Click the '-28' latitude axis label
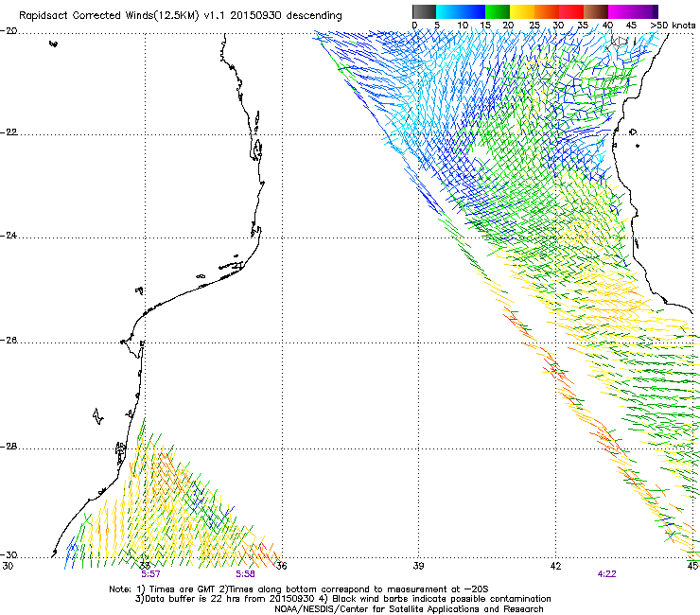Viewport: 700px width, 615px height. click(x=9, y=447)
